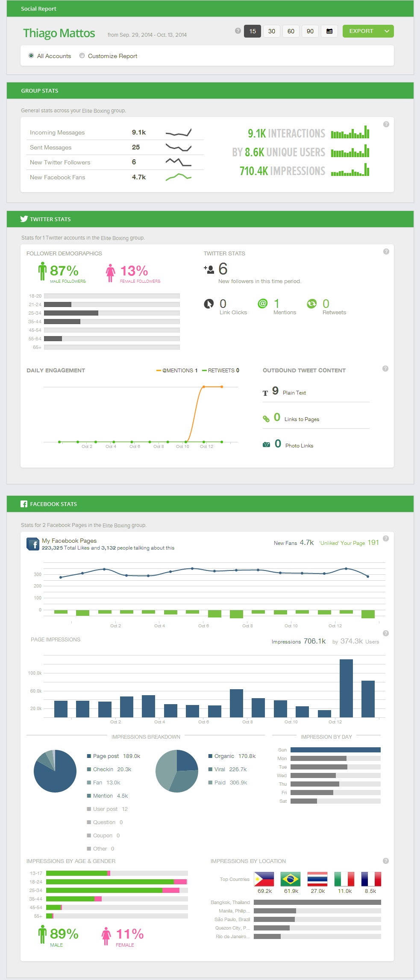Viewport: 420px width, 980px height.
Task: Click the Export button
Action: point(361,31)
